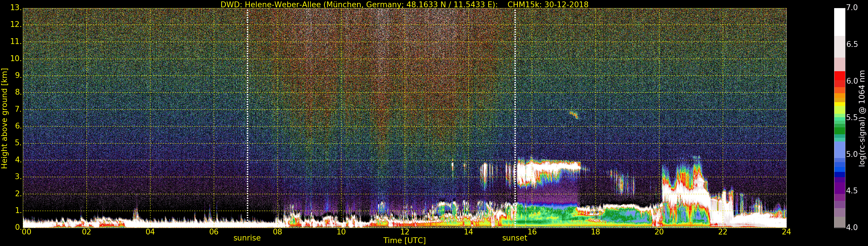The height and width of the screenshot is (246, 868).
Task: Click the white sunrise dotted vertical line
Action: coord(247,115)
